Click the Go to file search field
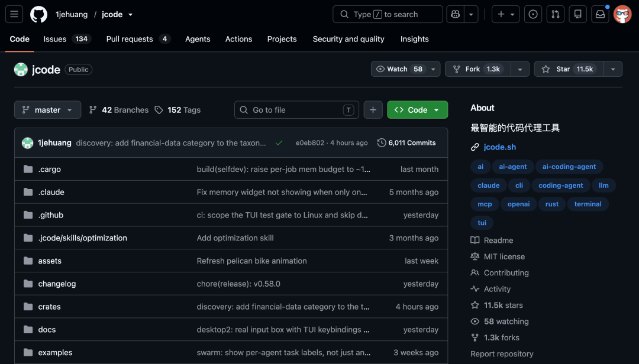The height and width of the screenshot is (364, 639). tap(296, 110)
